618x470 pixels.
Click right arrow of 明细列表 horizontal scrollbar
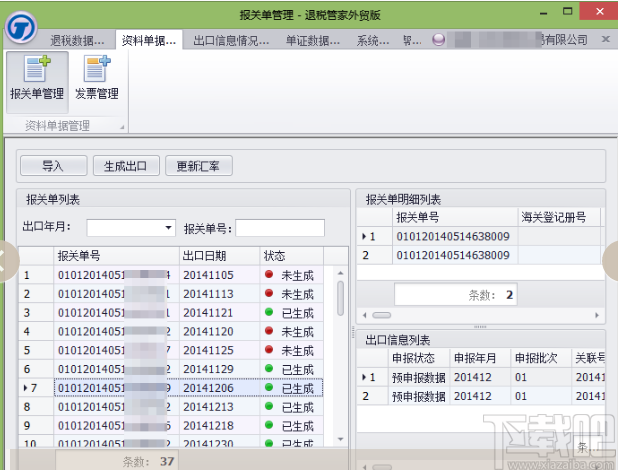click(597, 315)
